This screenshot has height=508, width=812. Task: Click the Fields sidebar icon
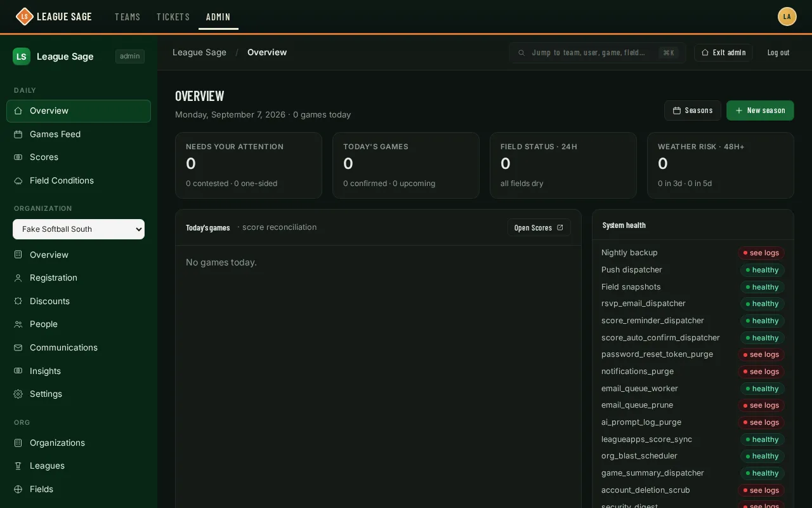[18, 490]
